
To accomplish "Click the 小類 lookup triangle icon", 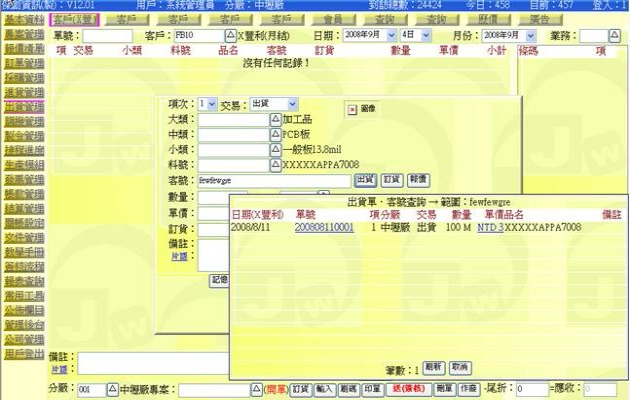I will [x=276, y=150].
